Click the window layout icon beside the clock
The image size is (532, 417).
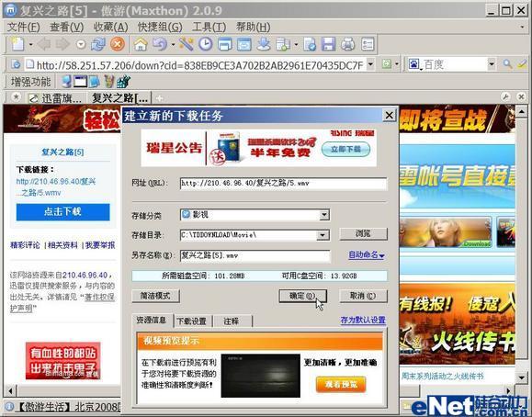point(225,44)
